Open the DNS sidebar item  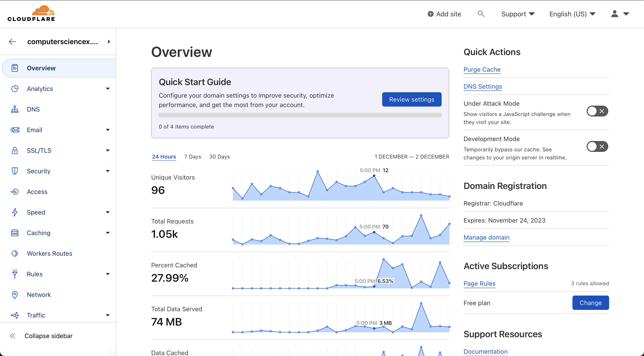pyautogui.click(x=58, y=109)
